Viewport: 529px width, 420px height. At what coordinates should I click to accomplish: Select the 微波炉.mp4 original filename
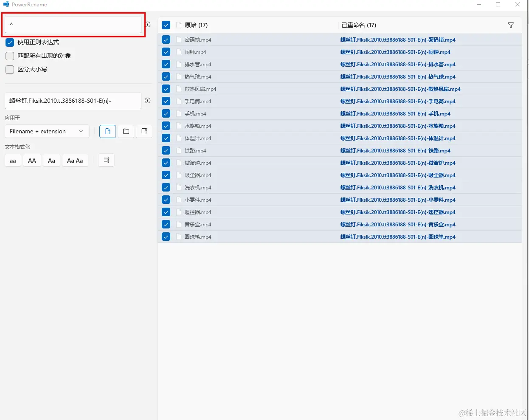(x=198, y=163)
